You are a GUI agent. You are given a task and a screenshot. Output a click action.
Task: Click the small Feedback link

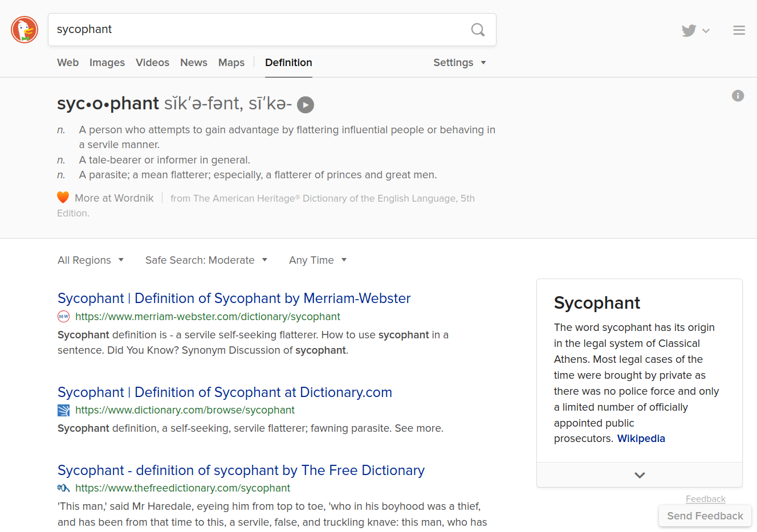coord(705,499)
